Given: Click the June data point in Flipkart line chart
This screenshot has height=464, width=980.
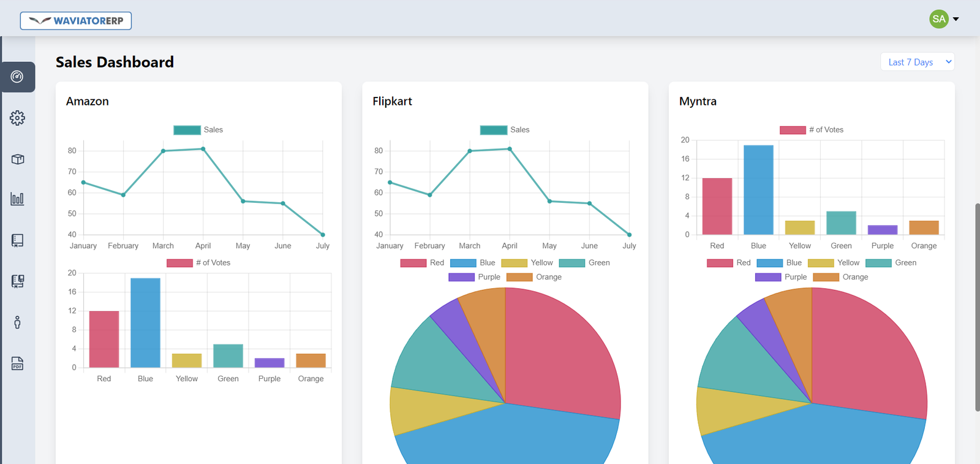Looking at the screenshot, I should coord(589,203).
